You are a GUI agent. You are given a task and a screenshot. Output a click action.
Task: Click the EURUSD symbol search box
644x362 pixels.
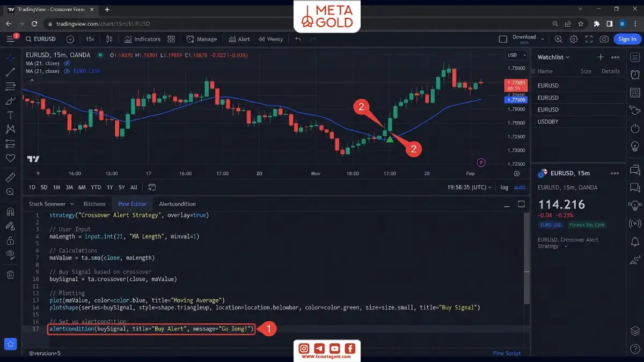[x=40, y=39]
